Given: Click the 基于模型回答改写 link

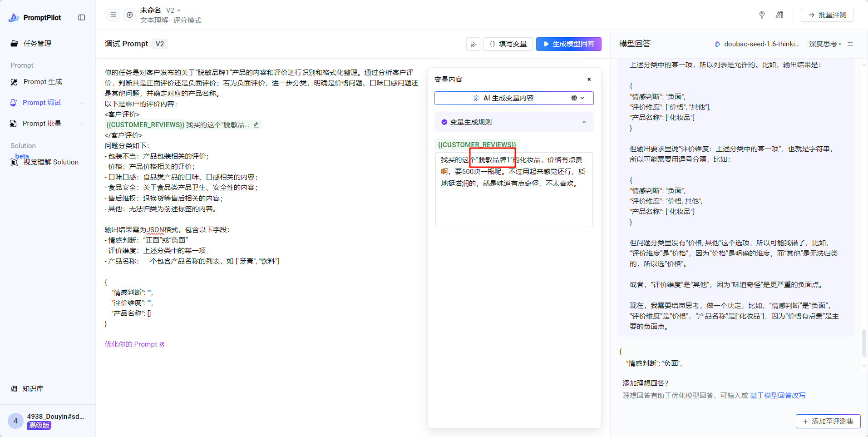Looking at the screenshot, I should pos(778,396).
